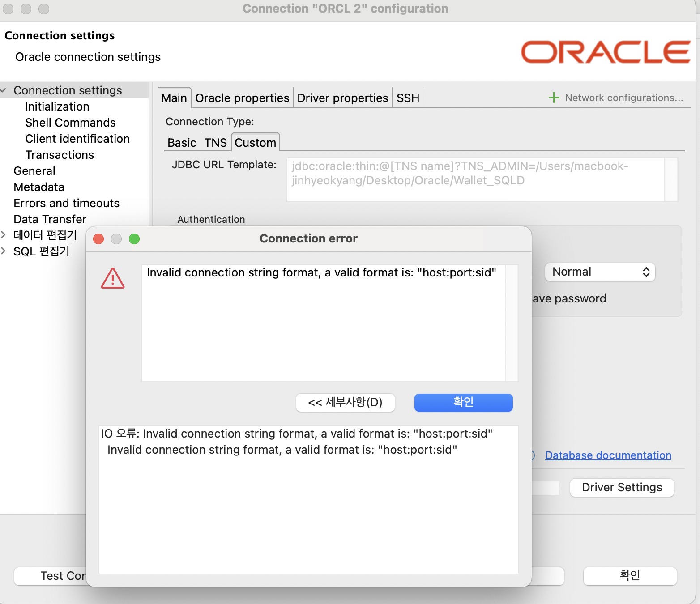Select General in settings tree
700x604 pixels.
pos(34,171)
